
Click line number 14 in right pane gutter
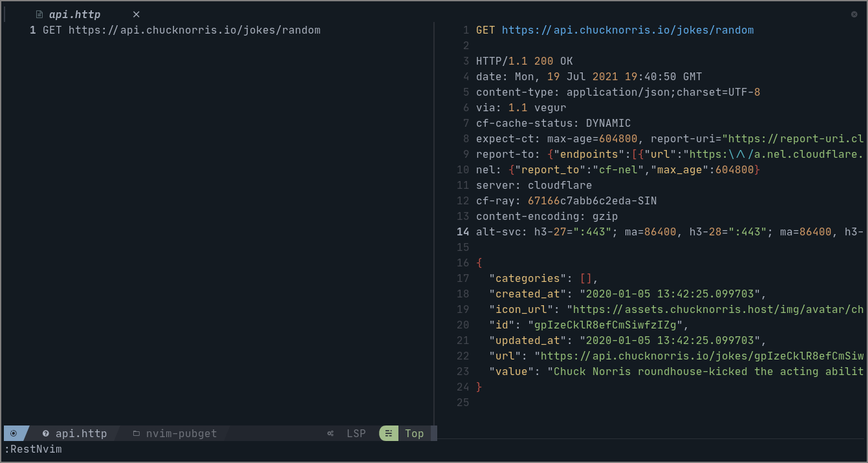click(x=463, y=231)
